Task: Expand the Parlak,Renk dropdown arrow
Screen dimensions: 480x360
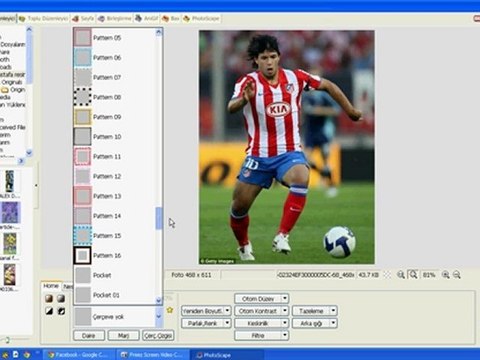Action: tap(227, 323)
